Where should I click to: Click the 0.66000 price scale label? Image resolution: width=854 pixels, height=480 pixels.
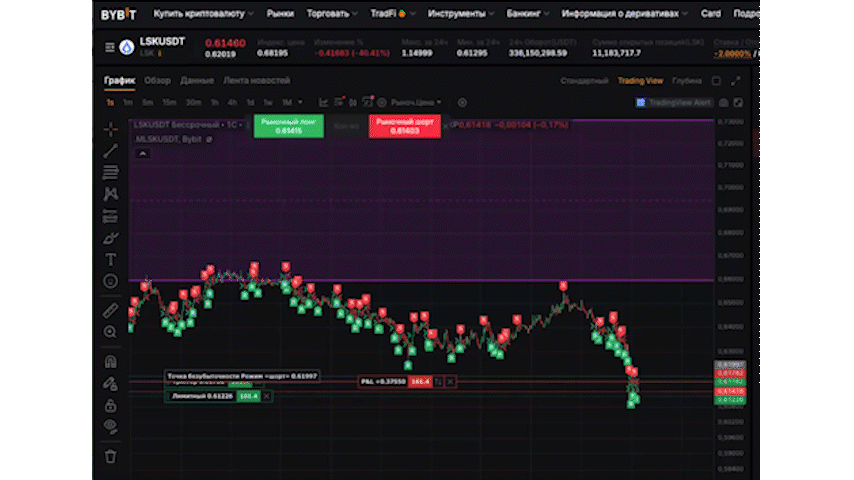[x=730, y=279]
